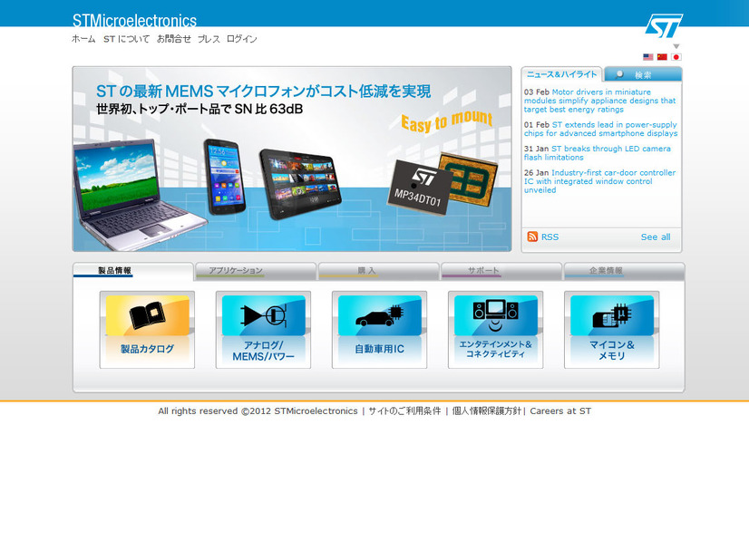
Task: Open the 31 Jan LED camera flash news
Action: (x=597, y=153)
